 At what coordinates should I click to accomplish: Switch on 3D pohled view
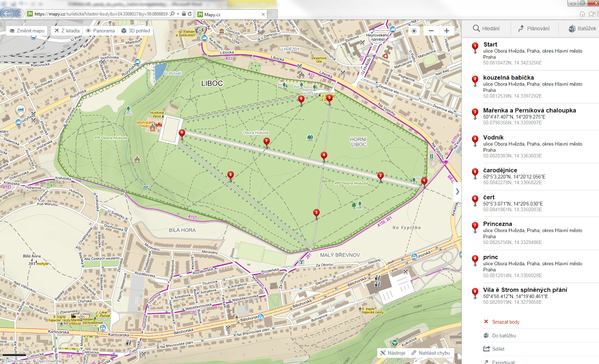pos(136,30)
